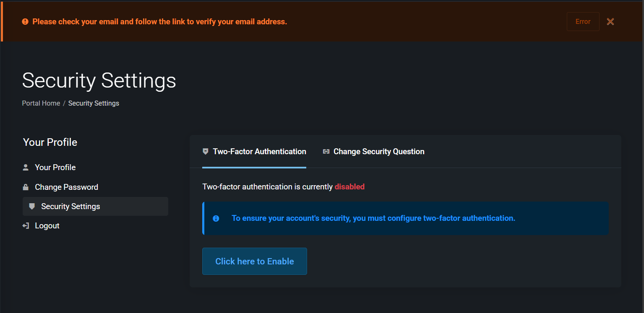
Task: Go to the Portal Home breadcrumb
Action: pyautogui.click(x=41, y=103)
